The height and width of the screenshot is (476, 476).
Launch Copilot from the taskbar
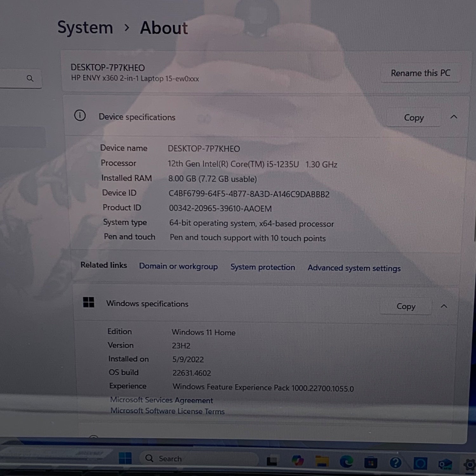click(298, 461)
